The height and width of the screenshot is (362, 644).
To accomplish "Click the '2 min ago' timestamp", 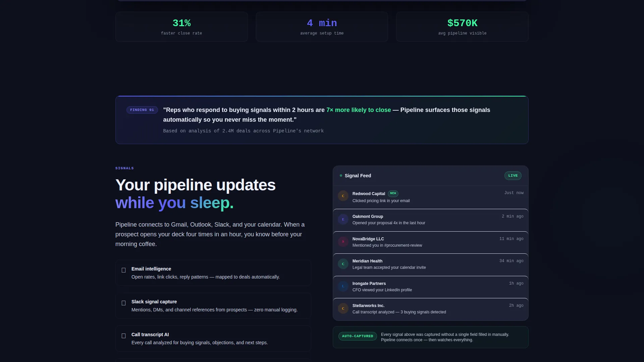I will pos(513,217).
